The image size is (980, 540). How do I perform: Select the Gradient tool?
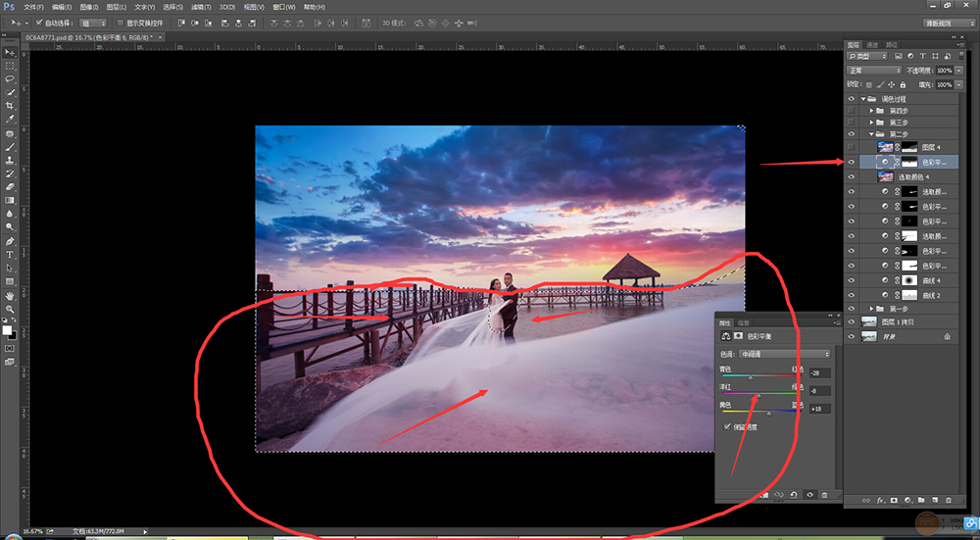(10, 200)
